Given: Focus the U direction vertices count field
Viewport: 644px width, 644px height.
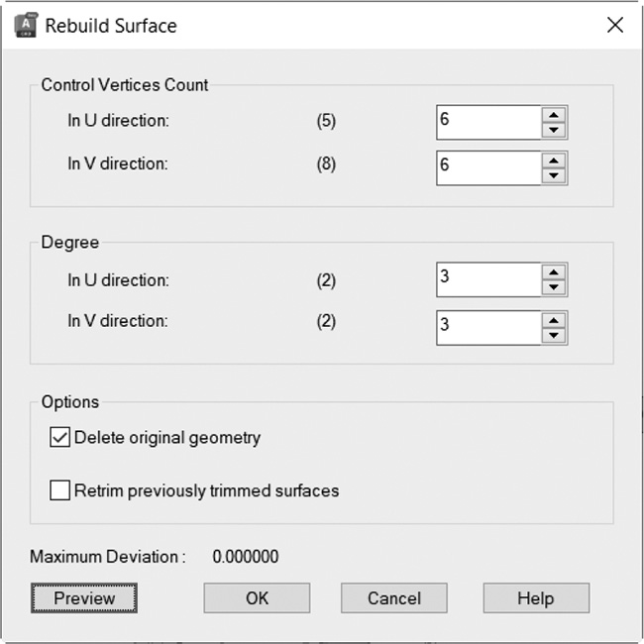Looking at the screenshot, I should 488,123.
